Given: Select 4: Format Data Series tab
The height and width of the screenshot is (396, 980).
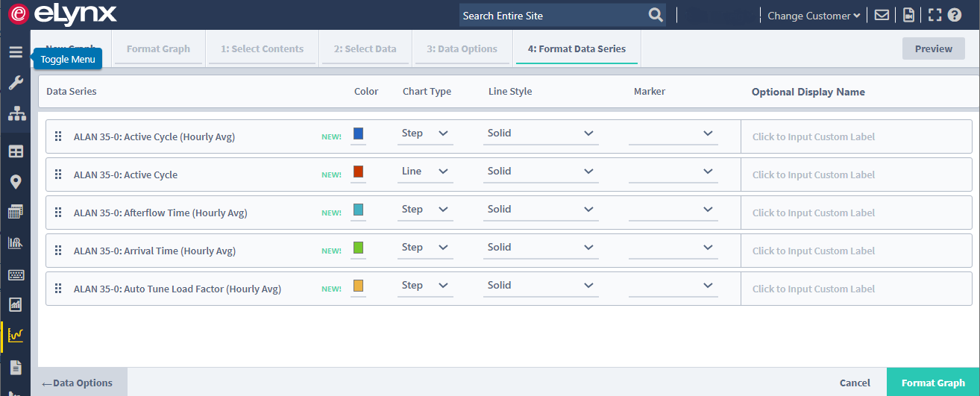Looking at the screenshot, I should pos(577,49).
